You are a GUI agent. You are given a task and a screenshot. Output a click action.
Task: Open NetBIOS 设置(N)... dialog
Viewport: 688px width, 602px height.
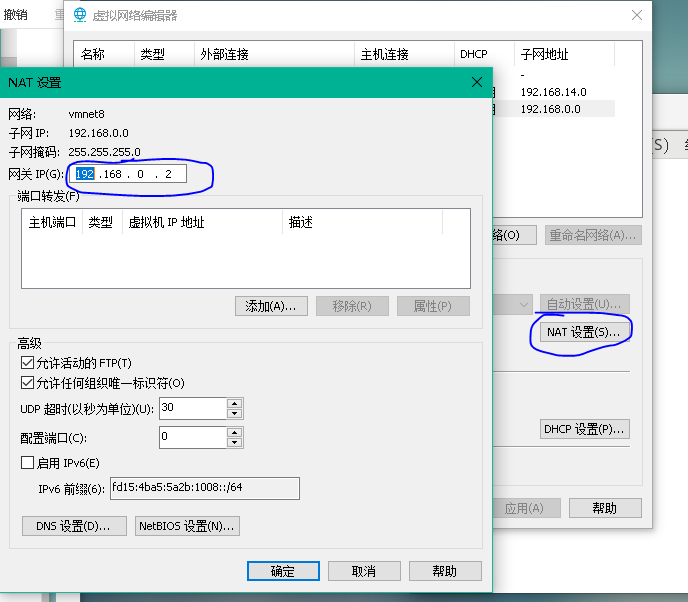pyautogui.click(x=187, y=526)
